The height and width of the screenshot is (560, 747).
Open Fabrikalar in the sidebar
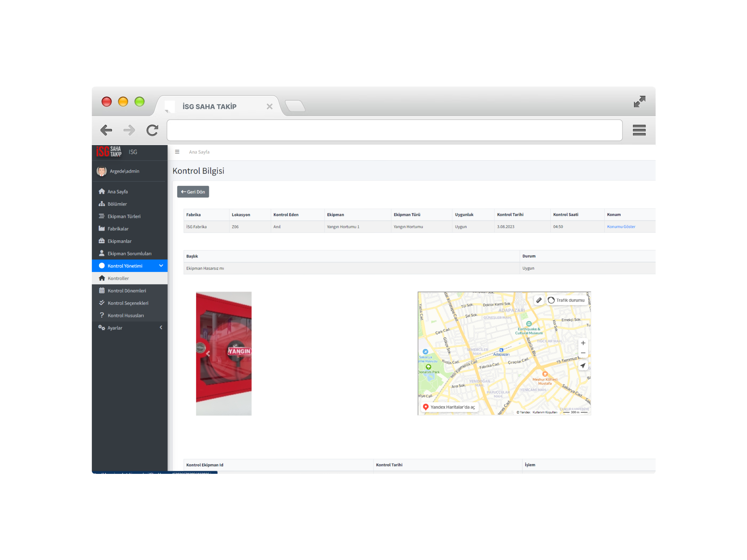(130, 229)
